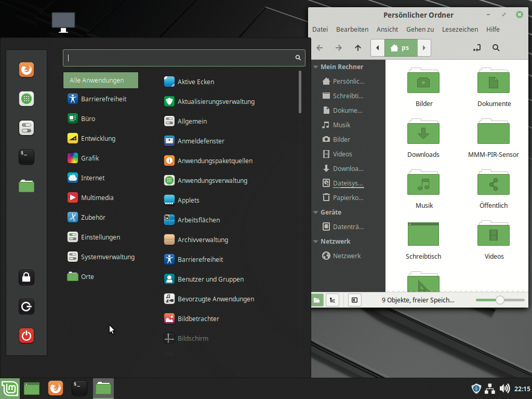Viewport: 532px width, 399px height.
Task: Hide the sidebar using status bar button
Action: tap(354, 300)
